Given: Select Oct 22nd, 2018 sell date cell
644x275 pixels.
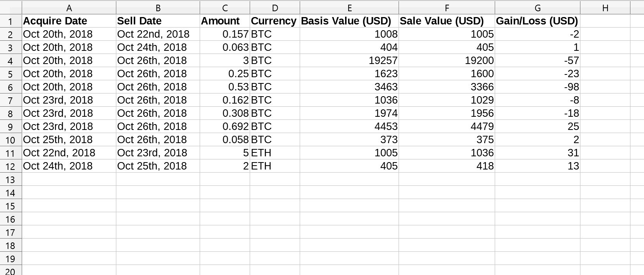Looking at the screenshot, I should [x=158, y=34].
